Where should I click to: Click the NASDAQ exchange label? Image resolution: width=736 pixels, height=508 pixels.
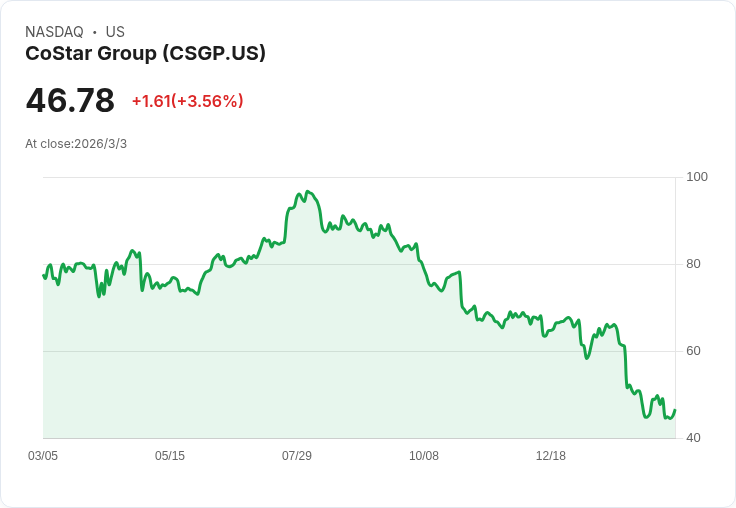(x=54, y=32)
